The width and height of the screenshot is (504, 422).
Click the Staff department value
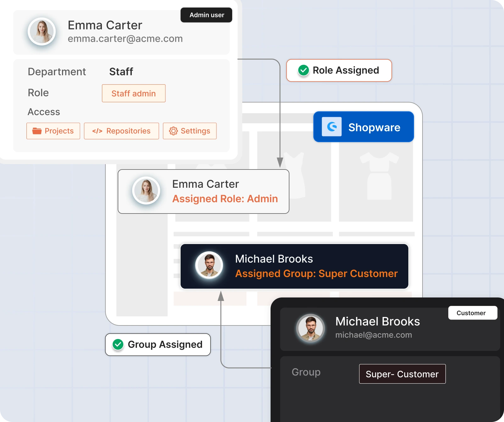(x=121, y=72)
